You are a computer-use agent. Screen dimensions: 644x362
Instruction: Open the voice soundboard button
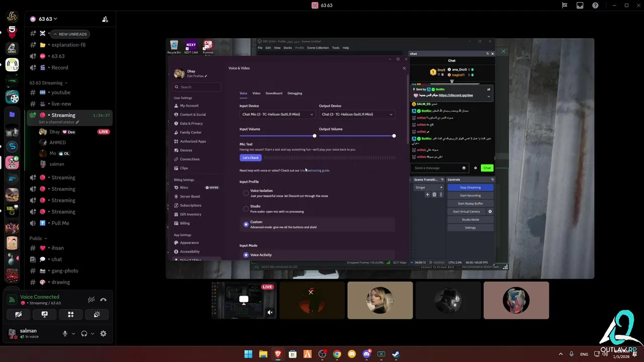pyautogui.click(x=97, y=314)
